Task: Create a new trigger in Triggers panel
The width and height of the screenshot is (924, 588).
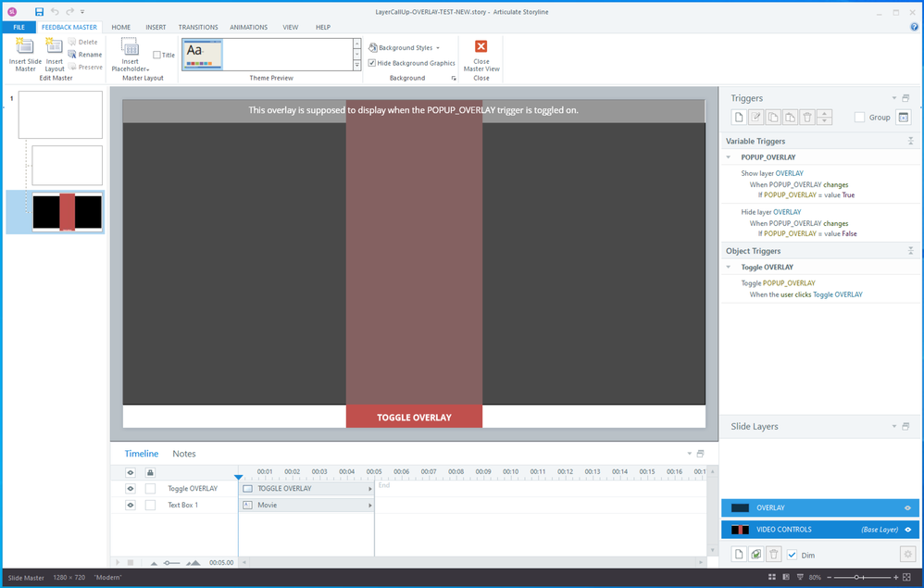Action: click(739, 117)
